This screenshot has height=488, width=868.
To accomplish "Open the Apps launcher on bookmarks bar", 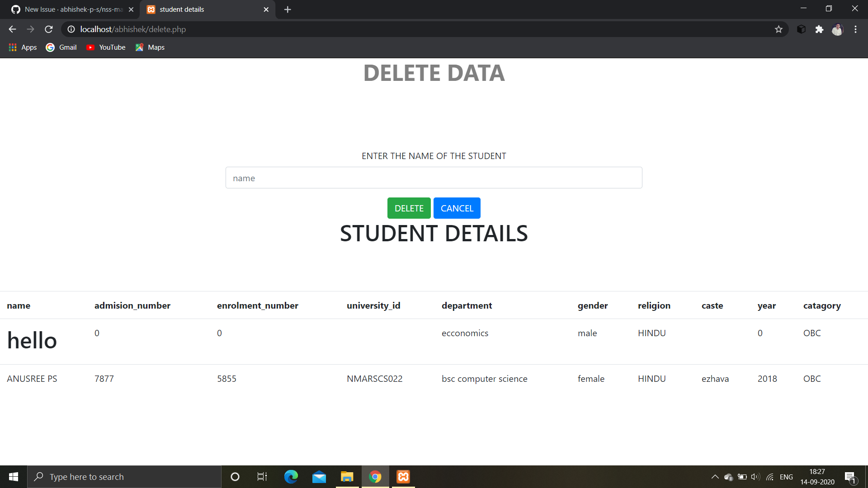I will (x=12, y=47).
